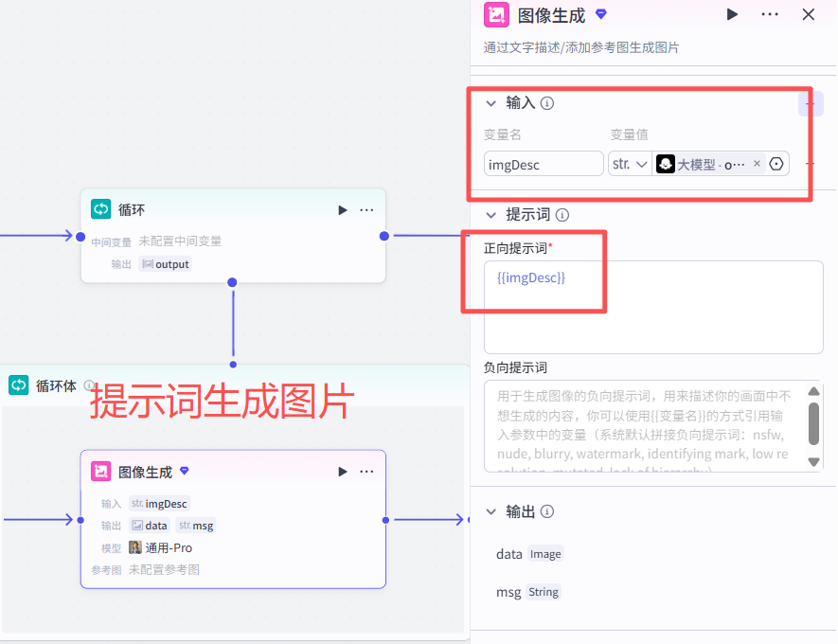Click the info icon beside 提示词 heading
838x644 pixels.
(563, 215)
